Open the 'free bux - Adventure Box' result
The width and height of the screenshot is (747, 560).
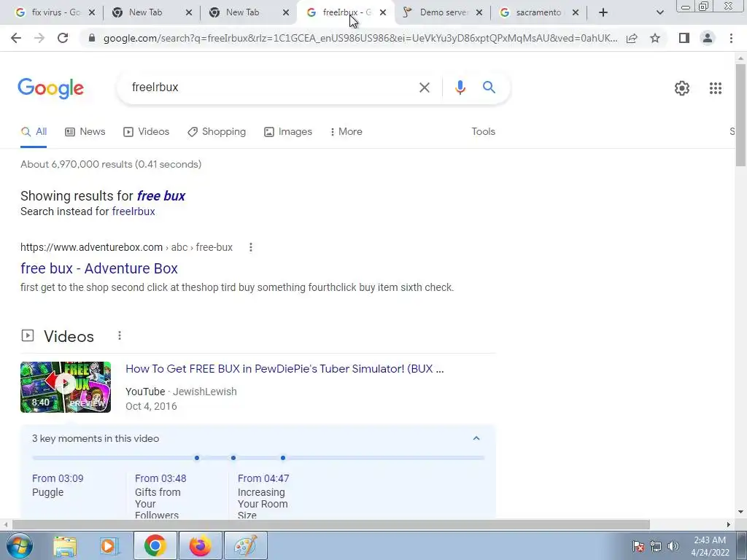coord(99,268)
